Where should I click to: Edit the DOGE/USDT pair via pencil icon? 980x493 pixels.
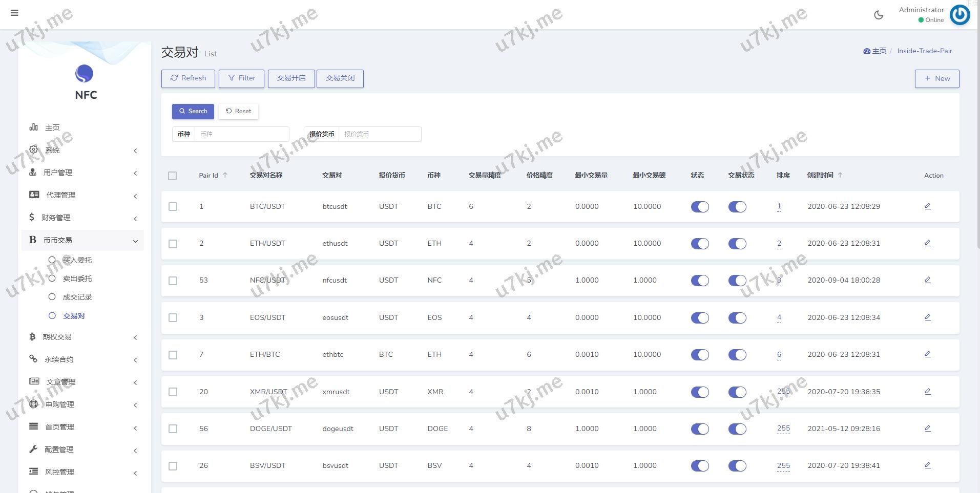(x=927, y=428)
